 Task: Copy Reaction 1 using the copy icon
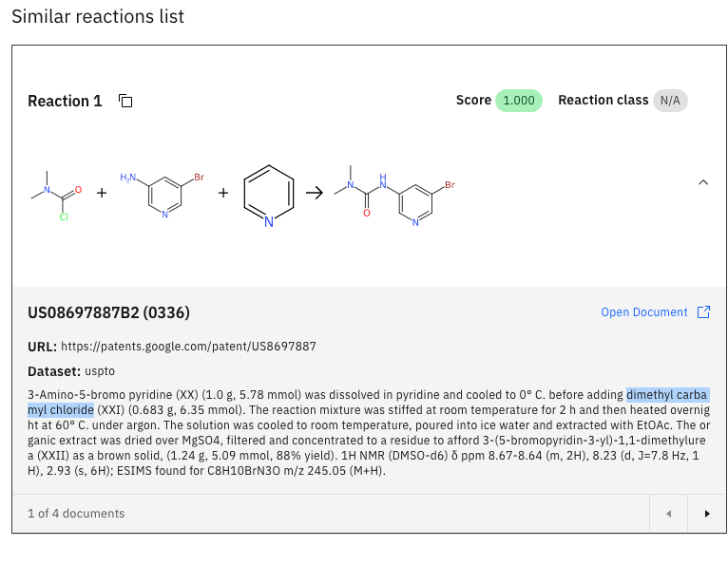125,101
